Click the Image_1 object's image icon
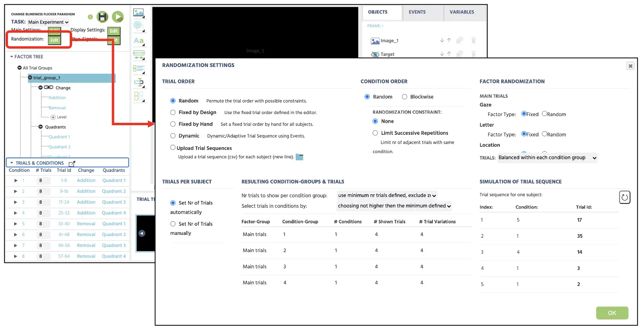Screen dimensions: 644x331 tap(375, 41)
